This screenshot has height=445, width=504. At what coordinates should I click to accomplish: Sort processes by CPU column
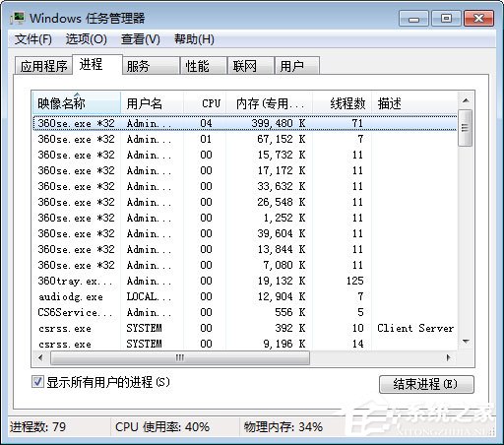point(205,103)
